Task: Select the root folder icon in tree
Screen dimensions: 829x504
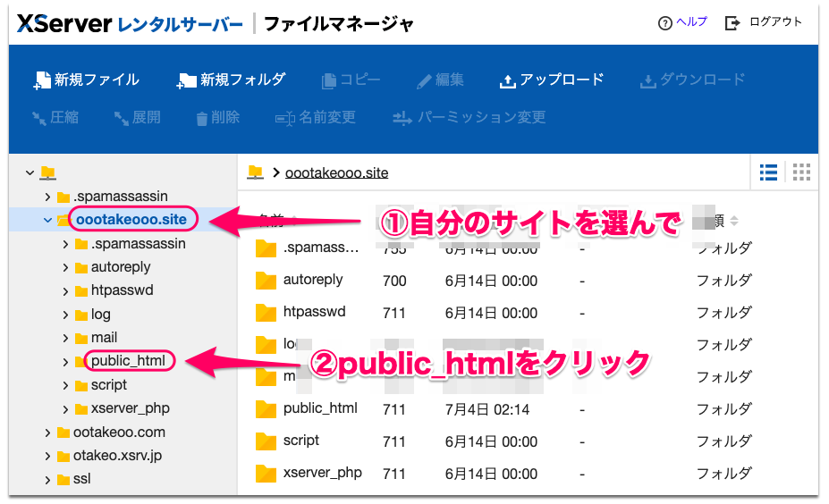Action: (x=48, y=172)
